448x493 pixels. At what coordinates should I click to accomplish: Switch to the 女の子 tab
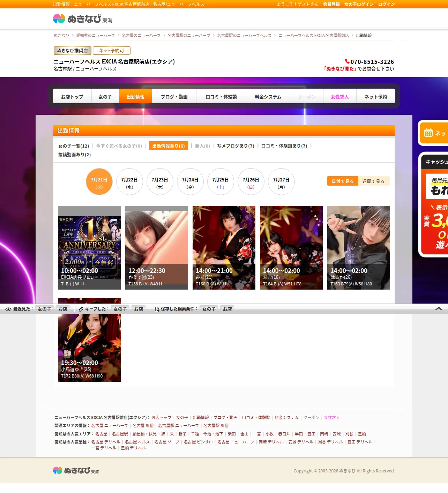pos(105,97)
